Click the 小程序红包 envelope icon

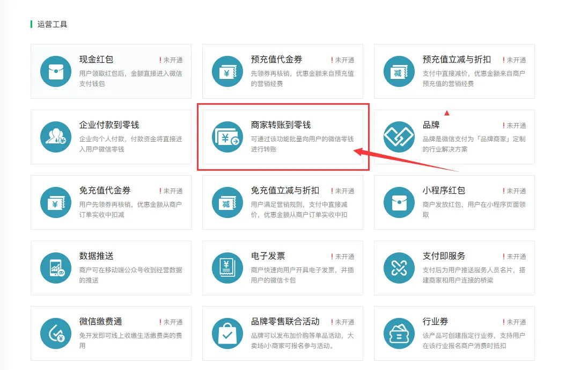click(x=399, y=202)
